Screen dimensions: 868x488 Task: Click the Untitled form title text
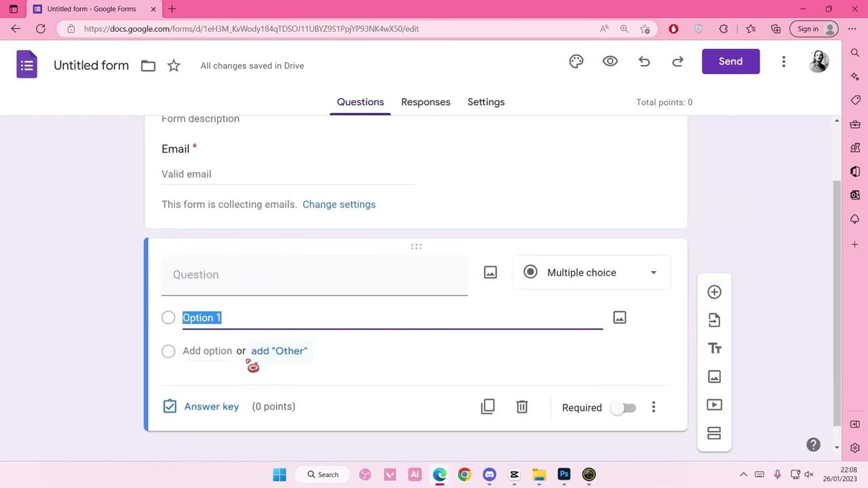91,66
